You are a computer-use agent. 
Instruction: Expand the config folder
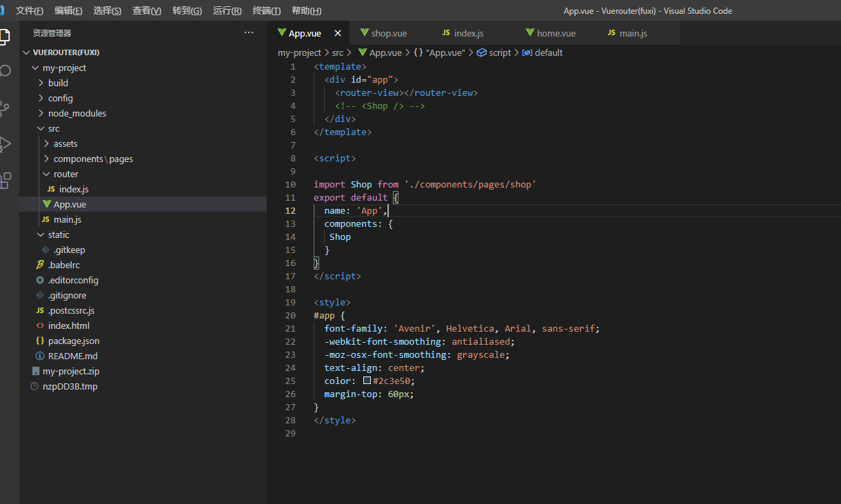coord(41,98)
